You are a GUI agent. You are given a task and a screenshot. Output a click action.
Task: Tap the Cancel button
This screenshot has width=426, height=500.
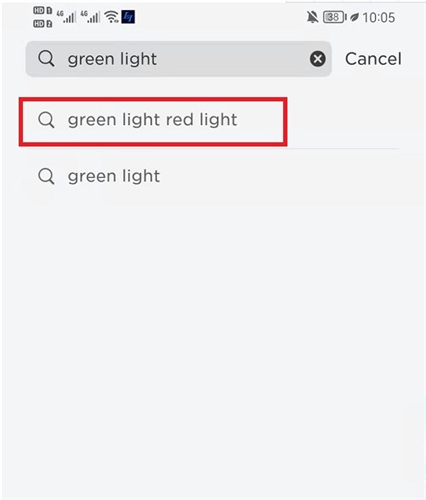coord(373,59)
